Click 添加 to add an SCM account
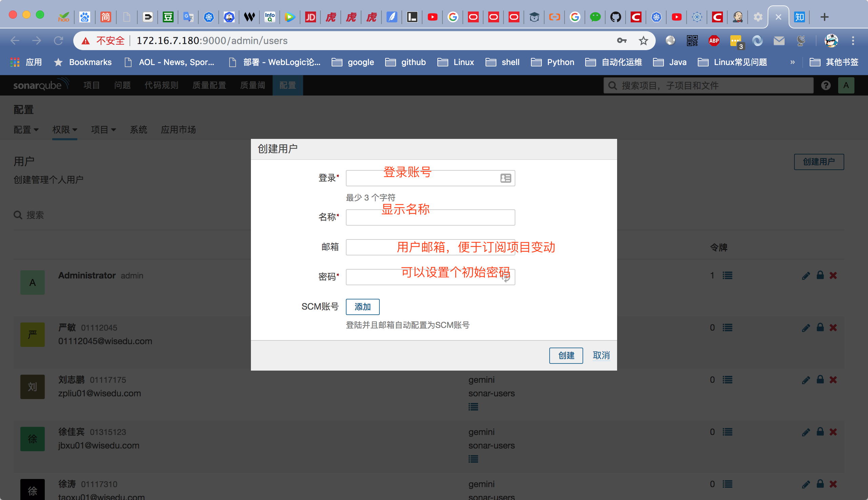 click(x=362, y=307)
